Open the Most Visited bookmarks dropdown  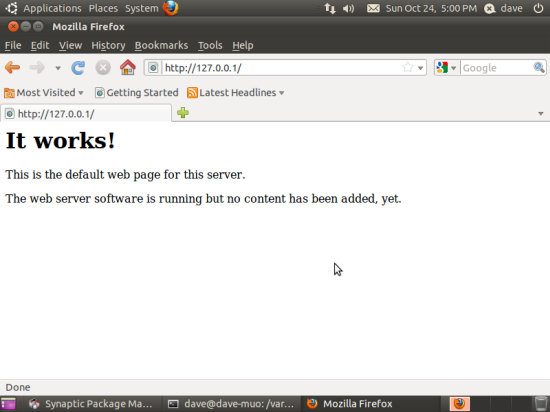click(x=44, y=93)
